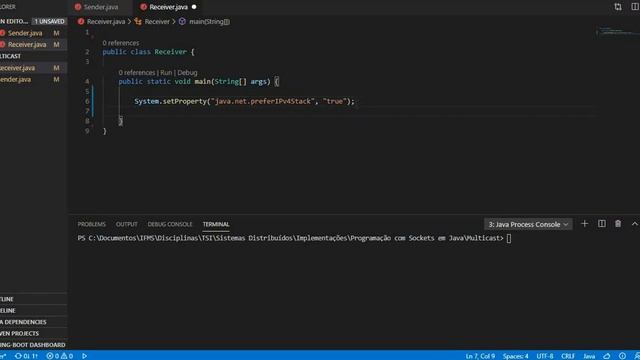
Task: Click the Receiver class breadcrumb
Action: click(157, 22)
